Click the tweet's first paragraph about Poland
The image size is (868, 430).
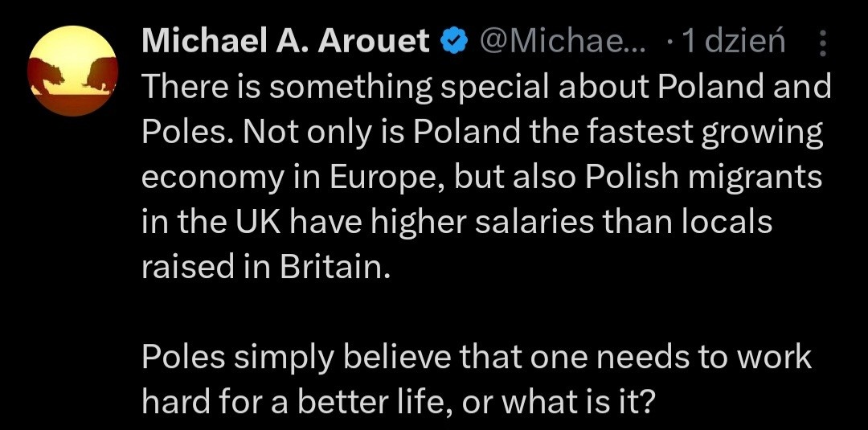[482, 177]
